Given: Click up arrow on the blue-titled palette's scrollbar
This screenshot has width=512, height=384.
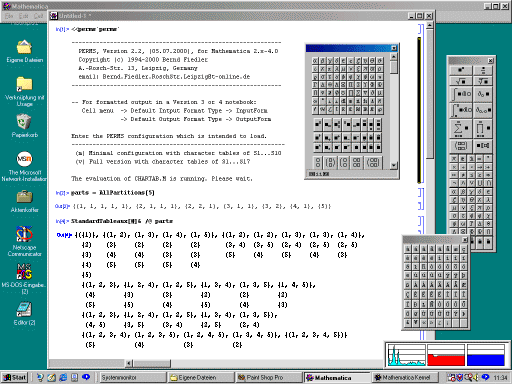Looking at the screenshot, I should (x=394, y=56).
